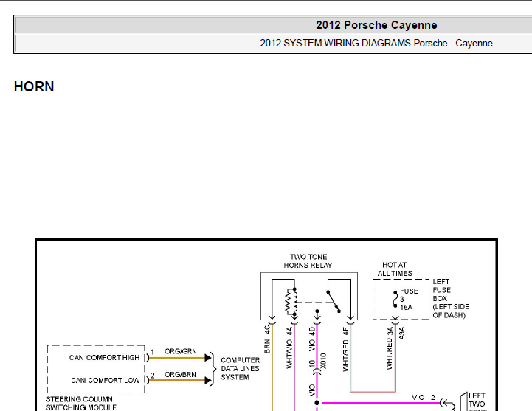This screenshot has height=411, width=532.
Task: Click the 'LEFT FUSE BOX (LEFT SIDE OF DASH)' label
Action: (451, 299)
